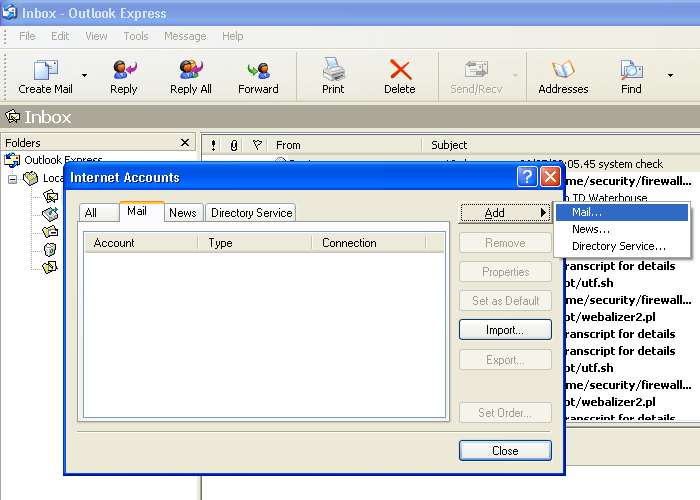Click the Send/Recv toolbar icon
This screenshot has width=700, height=500.
[476, 70]
